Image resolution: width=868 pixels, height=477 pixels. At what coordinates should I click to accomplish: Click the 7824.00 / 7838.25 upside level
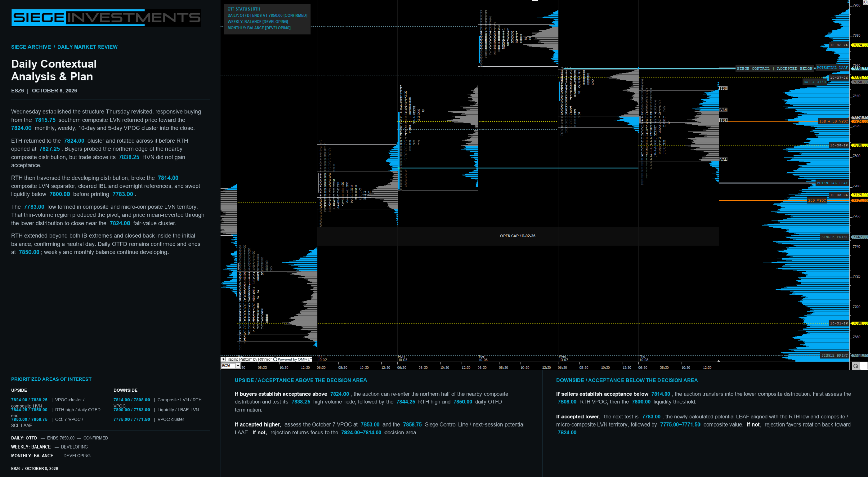coord(29,400)
